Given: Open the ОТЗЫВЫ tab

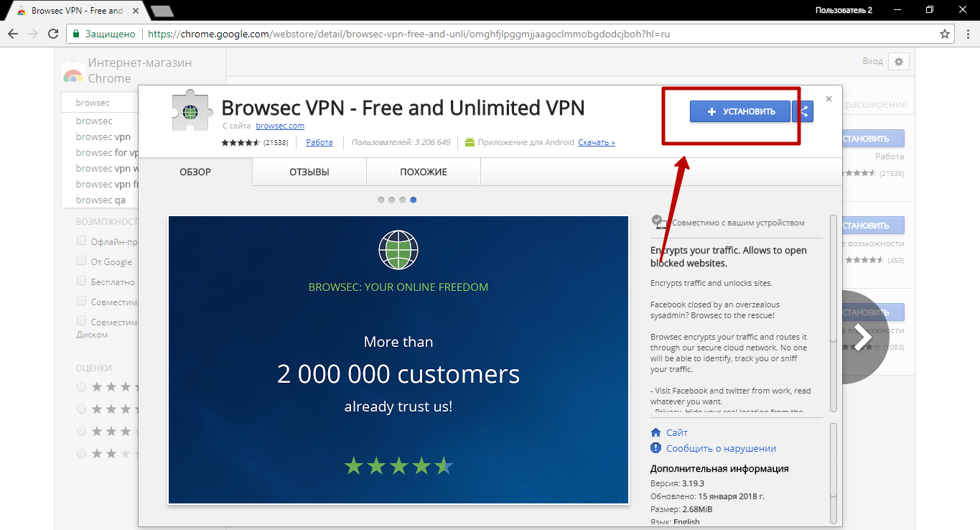Looking at the screenshot, I should pos(309,172).
